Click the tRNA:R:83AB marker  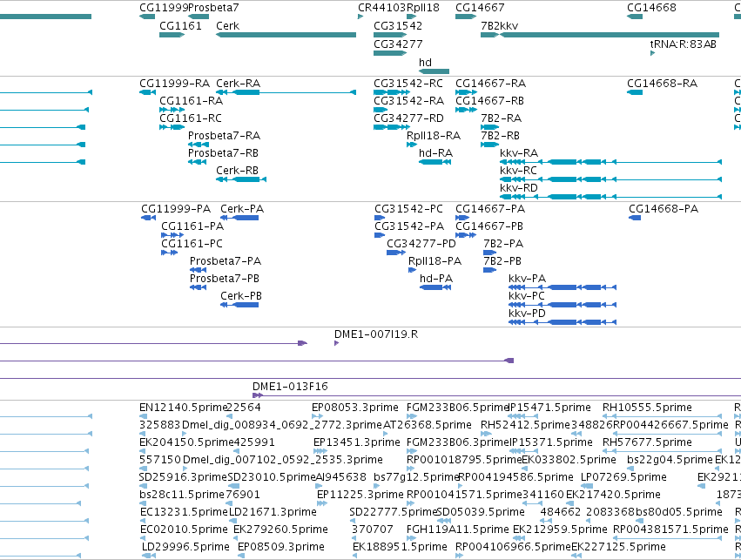653,53
